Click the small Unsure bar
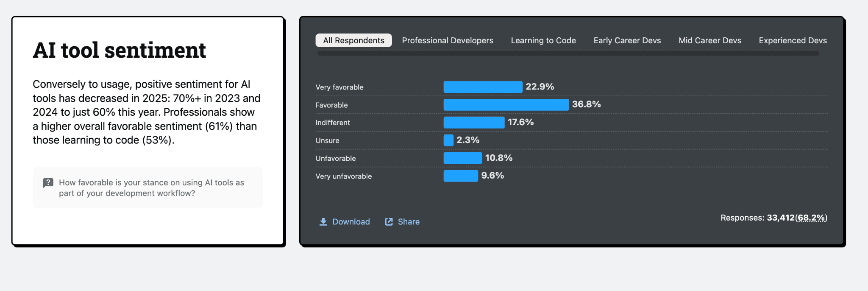This screenshot has width=868, height=291. coord(448,140)
